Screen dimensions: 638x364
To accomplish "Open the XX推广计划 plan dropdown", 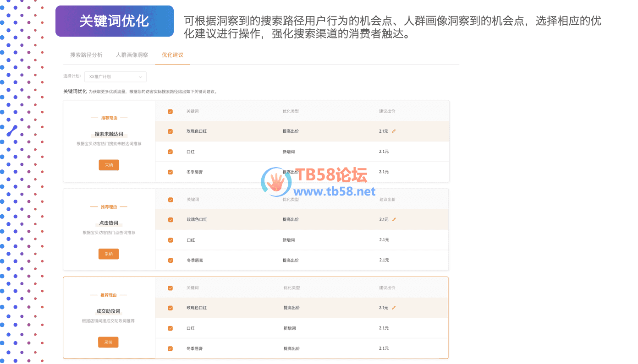I will (x=115, y=77).
